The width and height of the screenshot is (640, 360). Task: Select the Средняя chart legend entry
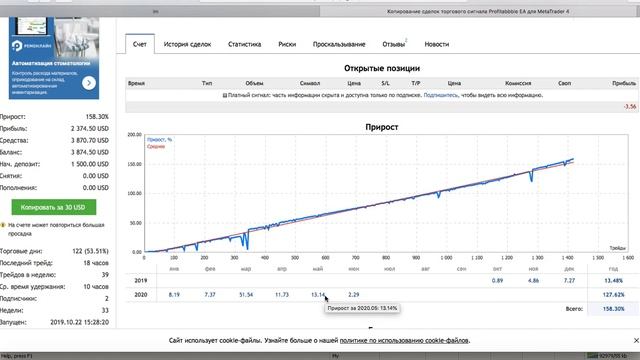pyautogui.click(x=156, y=146)
